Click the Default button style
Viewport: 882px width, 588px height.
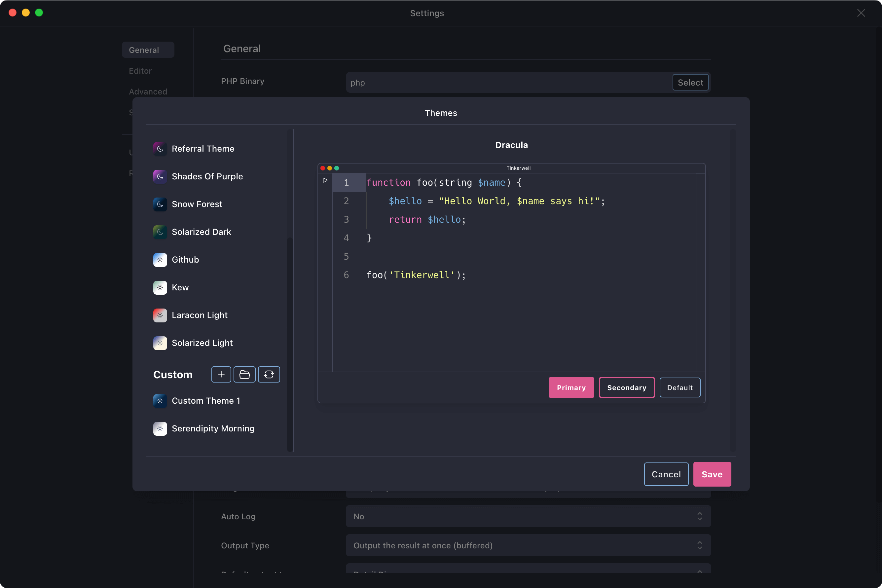coord(680,387)
